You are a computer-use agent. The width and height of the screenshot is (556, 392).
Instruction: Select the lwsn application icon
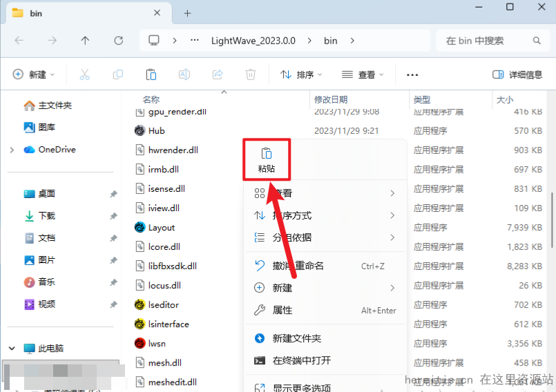(x=140, y=343)
